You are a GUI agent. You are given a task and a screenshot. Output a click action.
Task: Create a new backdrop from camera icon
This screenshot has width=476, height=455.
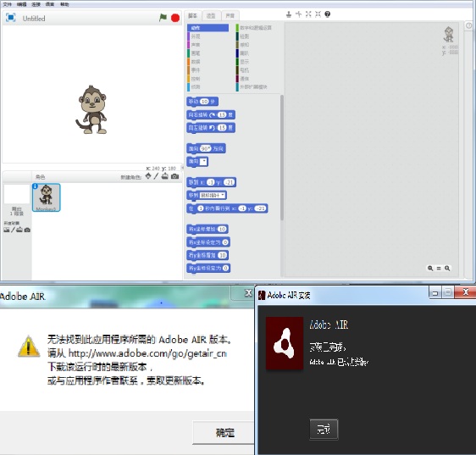(27, 230)
